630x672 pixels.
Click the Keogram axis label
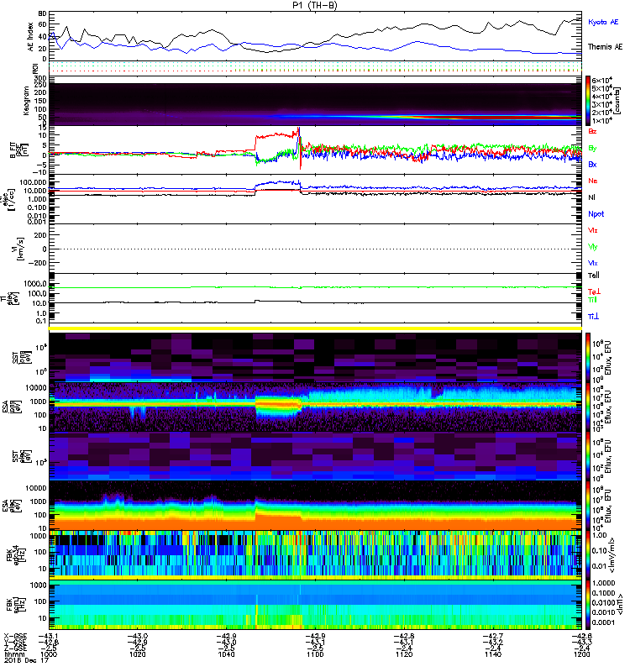coord(26,100)
